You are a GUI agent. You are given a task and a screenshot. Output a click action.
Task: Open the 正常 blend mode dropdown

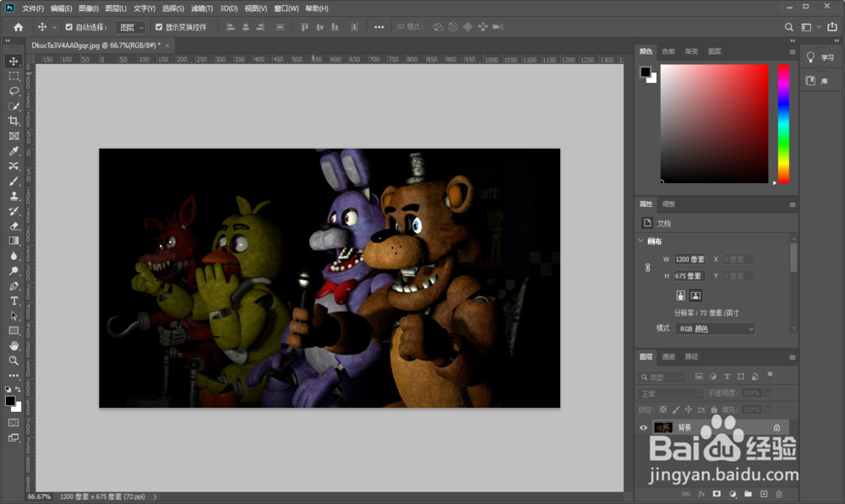(670, 393)
